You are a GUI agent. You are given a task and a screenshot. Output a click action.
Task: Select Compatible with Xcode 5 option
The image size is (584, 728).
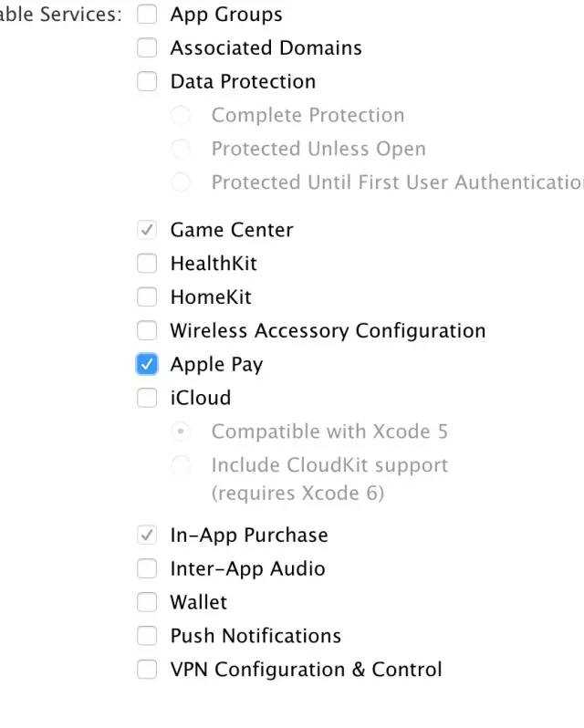(x=181, y=432)
